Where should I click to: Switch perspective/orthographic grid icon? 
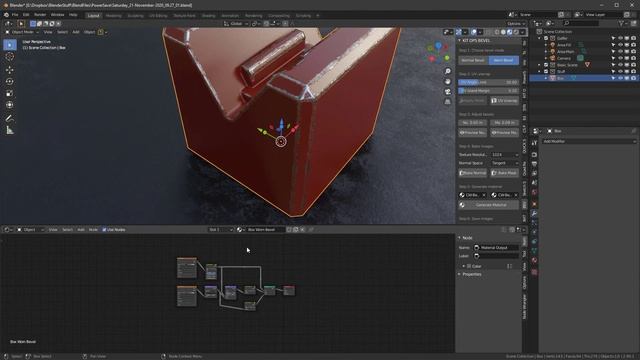click(x=448, y=102)
